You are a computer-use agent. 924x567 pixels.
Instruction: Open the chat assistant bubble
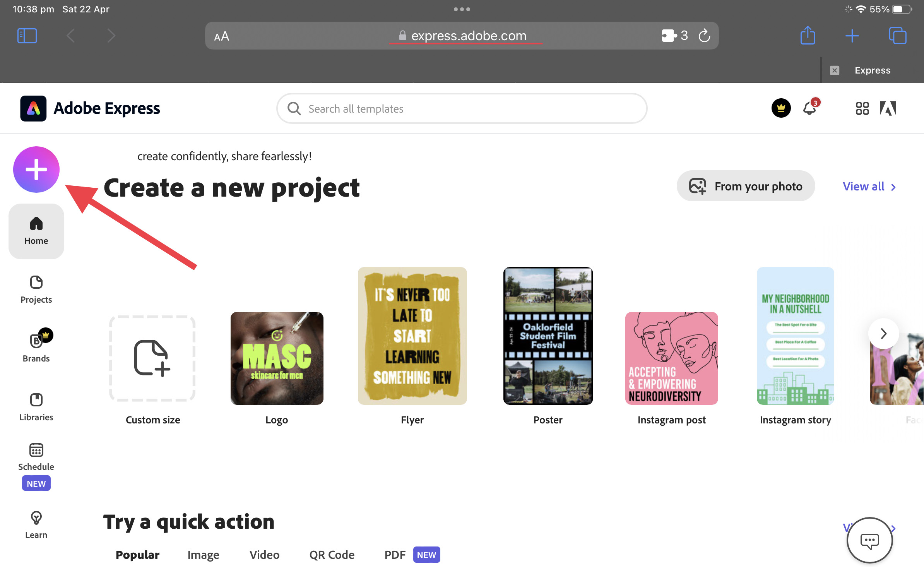pyautogui.click(x=870, y=540)
